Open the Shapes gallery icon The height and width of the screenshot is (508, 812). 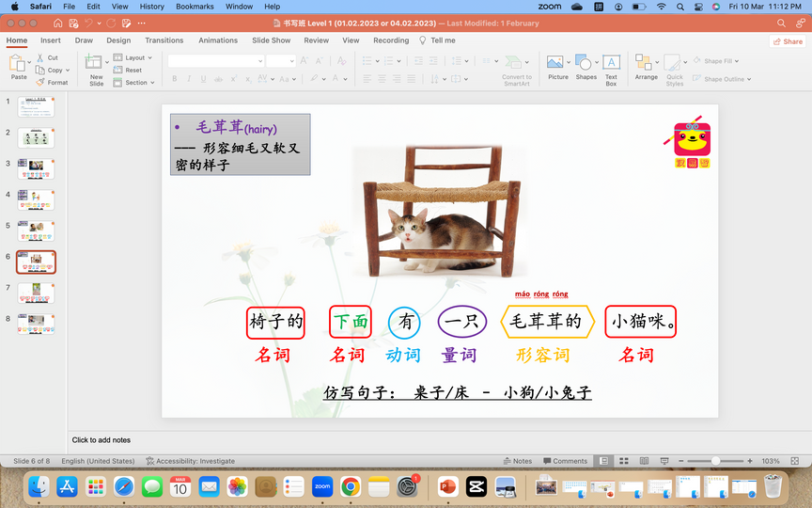tap(586, 63)
